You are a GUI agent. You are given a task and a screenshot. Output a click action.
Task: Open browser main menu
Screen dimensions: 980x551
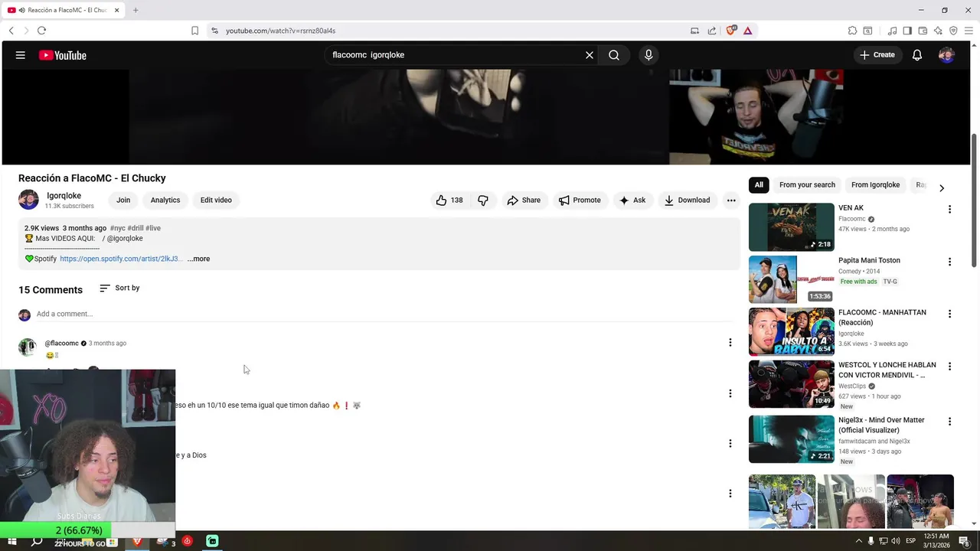(x=969, y=31)
